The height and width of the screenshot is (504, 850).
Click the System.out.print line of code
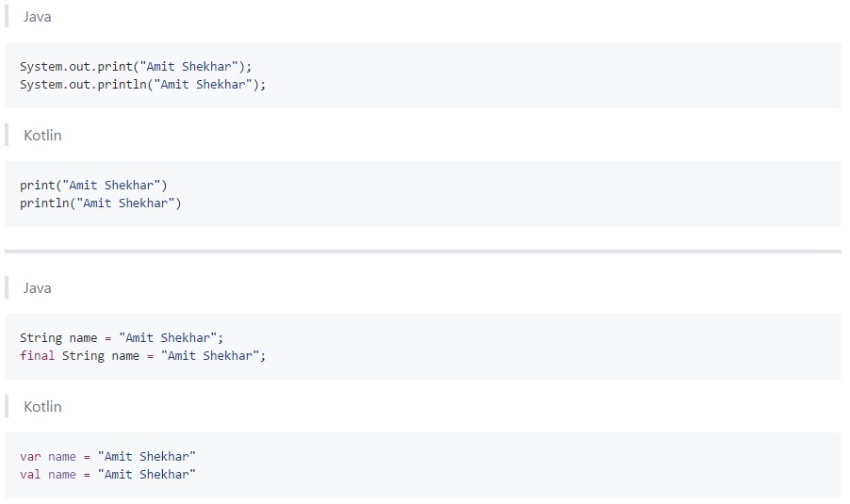pos(136,67)
